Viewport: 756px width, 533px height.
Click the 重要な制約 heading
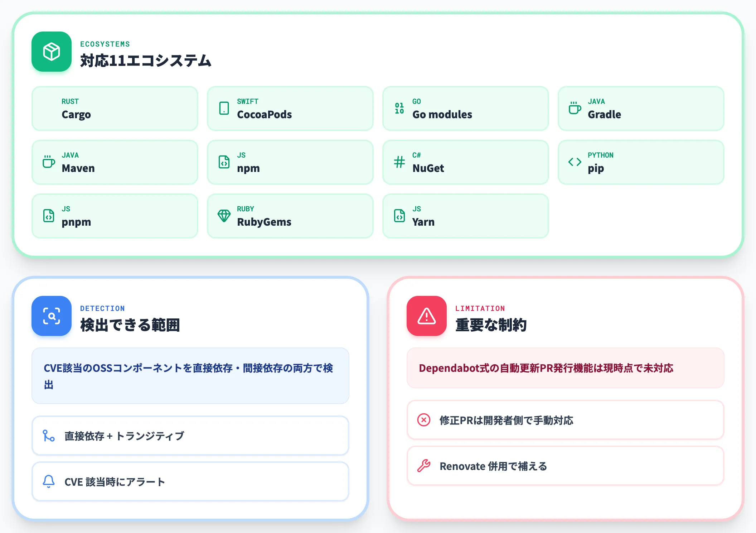tap(491, 325)
